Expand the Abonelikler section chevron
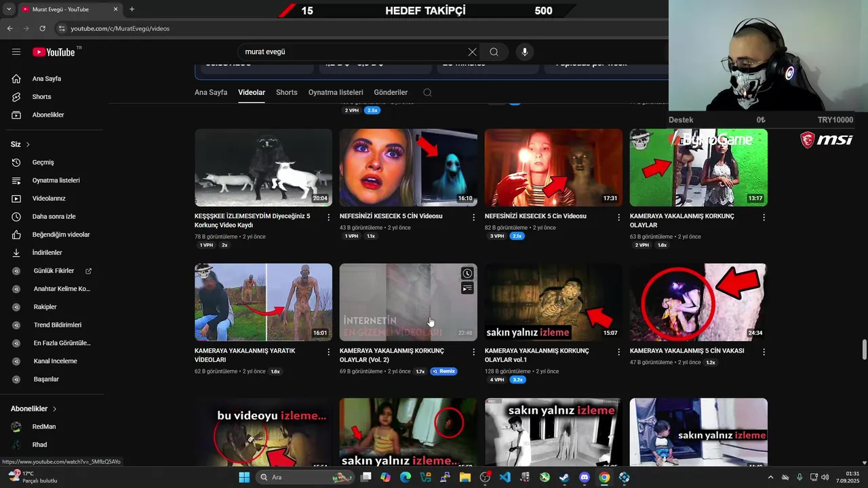This screenshot has height=488, width=868. 54,409
